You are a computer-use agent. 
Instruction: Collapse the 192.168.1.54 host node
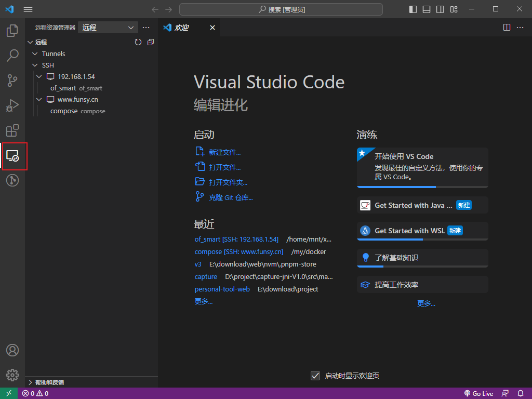pos(39,77)
